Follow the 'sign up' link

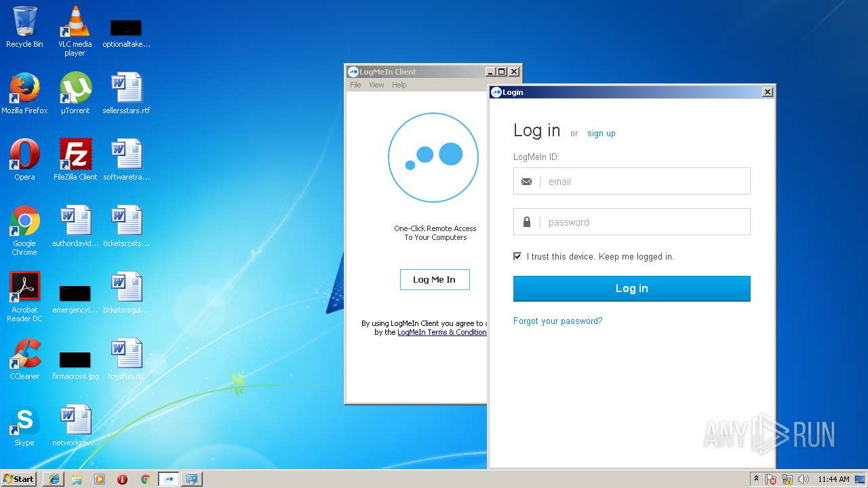[601, 134]
